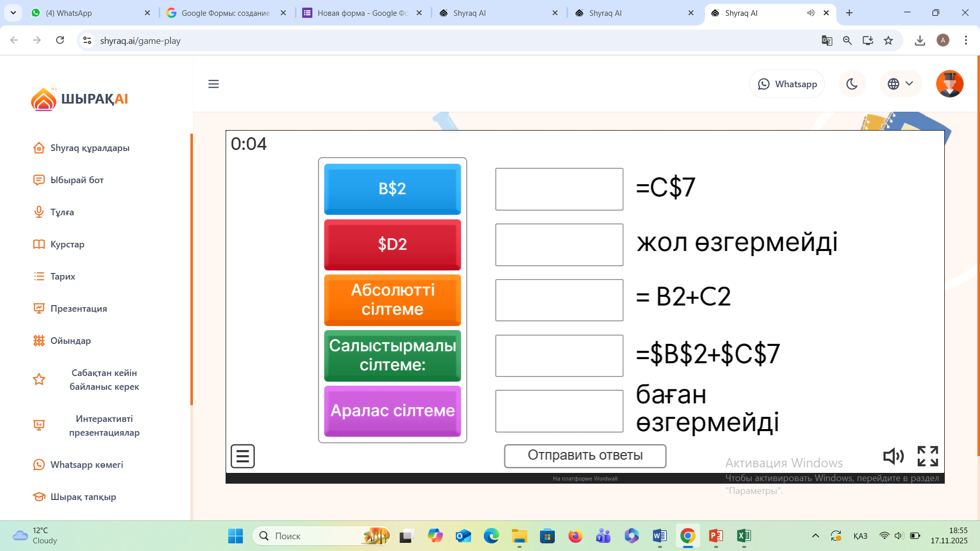Open the Wordwall game menu icon
Screen dimensions: 980x551
pyautogui.click(x=242, y=456)
